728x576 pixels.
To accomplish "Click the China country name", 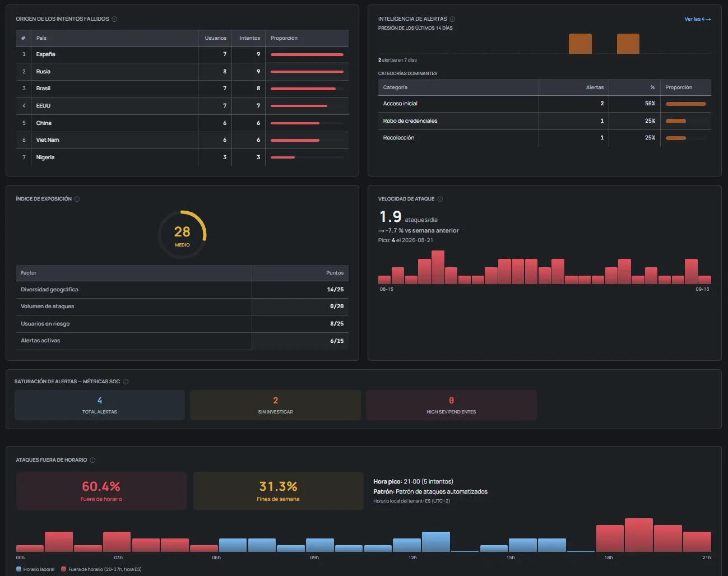I will coord(44,123).
